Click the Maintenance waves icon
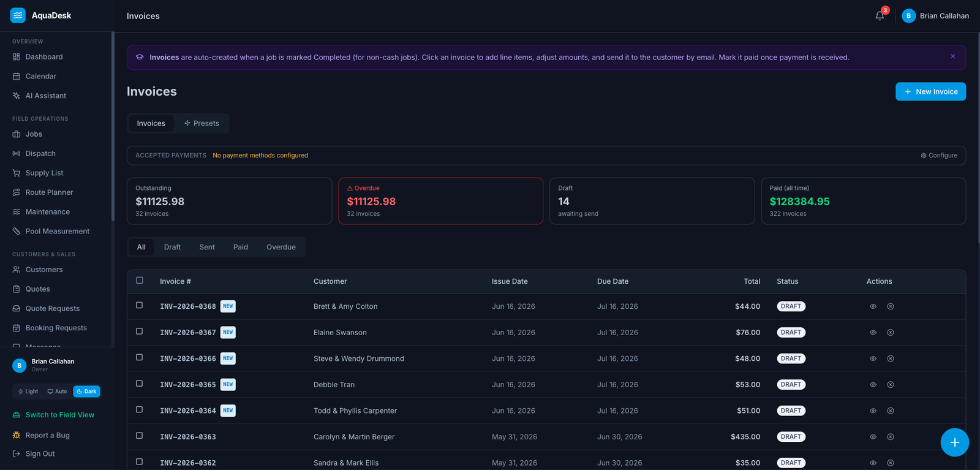This screenshot has width=980, height=470. pyautogui.click(x=17, y=212)
